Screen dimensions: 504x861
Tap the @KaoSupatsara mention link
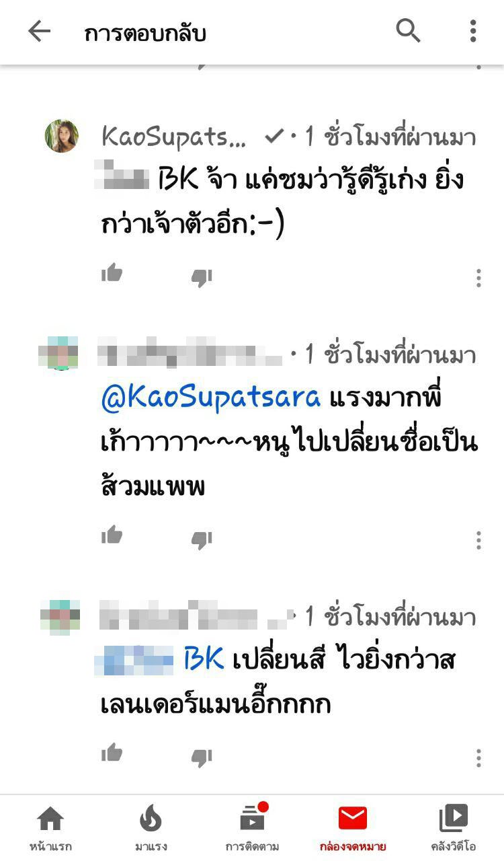[211, 398]
